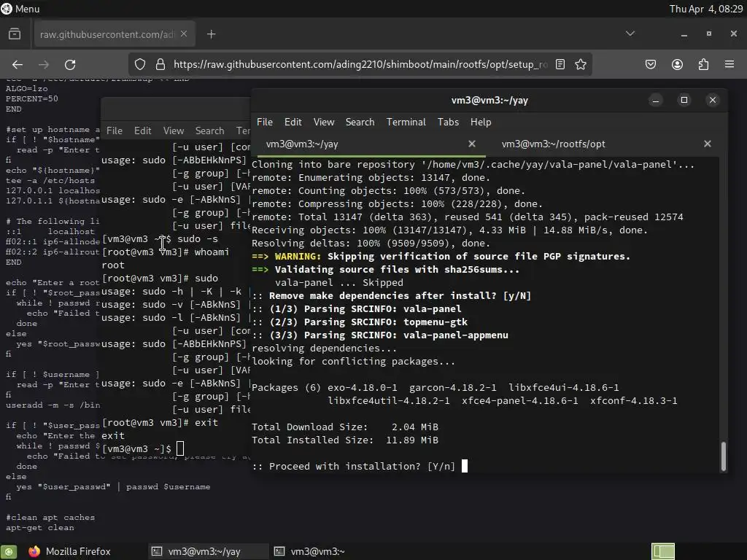Click the [vm3@vm3 ~]$ prompt in background terminal

(x=136, y=448)
